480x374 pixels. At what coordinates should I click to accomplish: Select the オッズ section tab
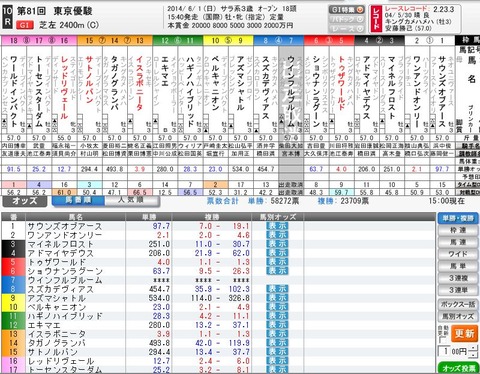[x=25, y=201]
